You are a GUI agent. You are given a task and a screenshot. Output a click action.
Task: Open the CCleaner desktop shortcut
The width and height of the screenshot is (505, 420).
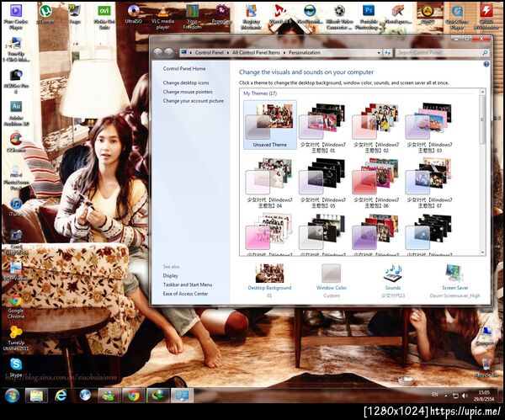tap(16, 142)
